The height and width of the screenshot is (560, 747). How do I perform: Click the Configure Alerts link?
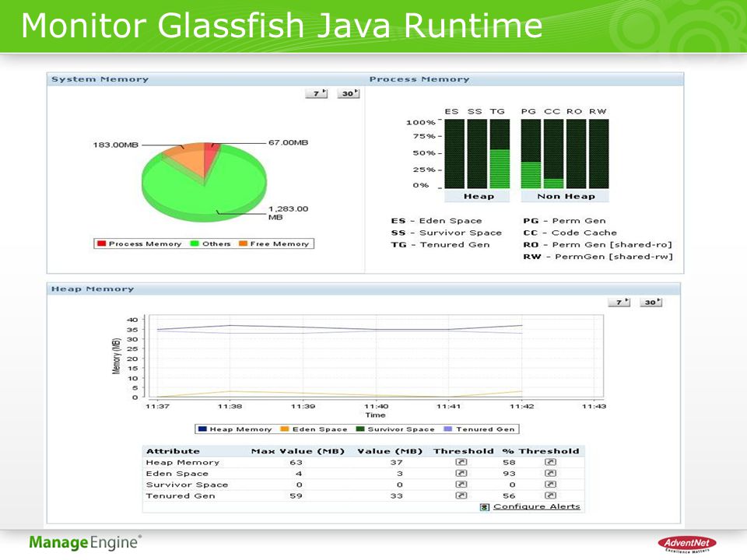[x=536, y=506]
